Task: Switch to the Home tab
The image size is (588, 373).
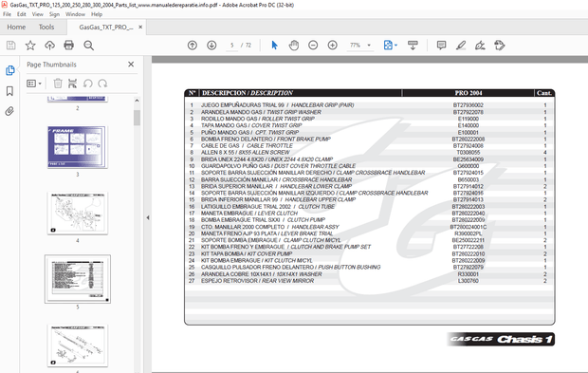Action: [16, 27]
